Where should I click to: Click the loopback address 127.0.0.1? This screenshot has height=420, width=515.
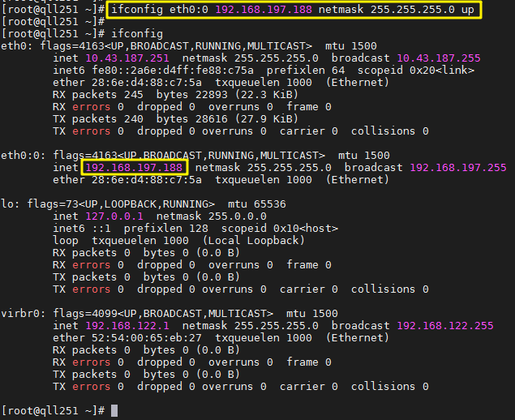coord(114,216)
